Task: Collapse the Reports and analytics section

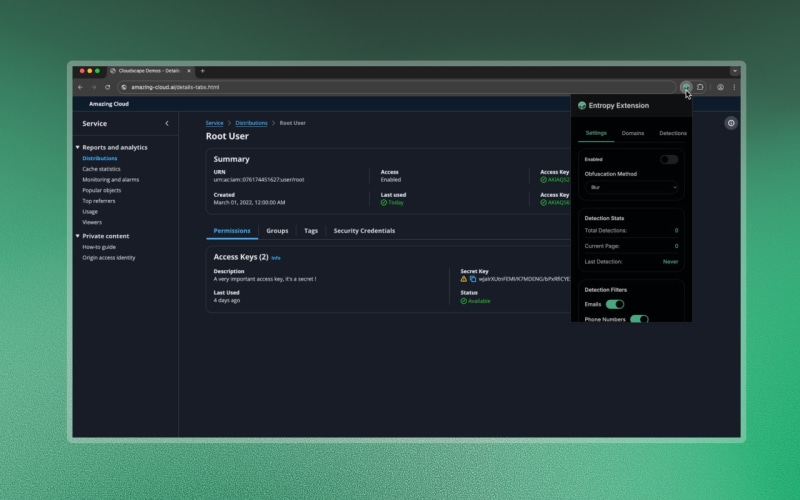Action: click(x=78, y=147)
